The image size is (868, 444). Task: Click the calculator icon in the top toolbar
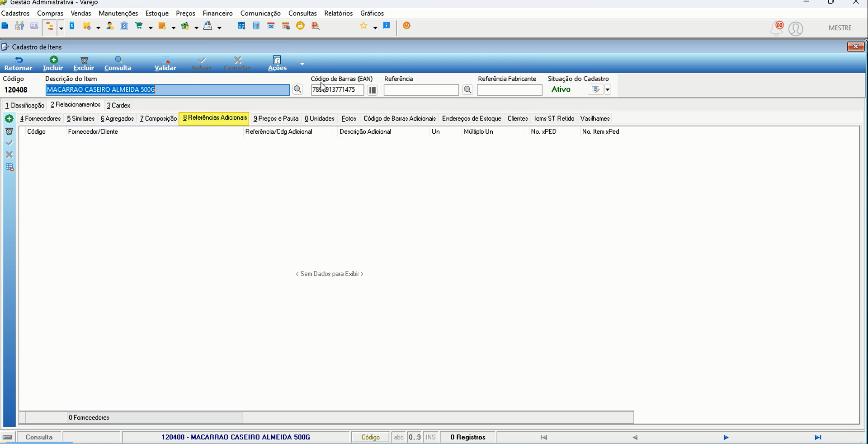pos(256,26)
